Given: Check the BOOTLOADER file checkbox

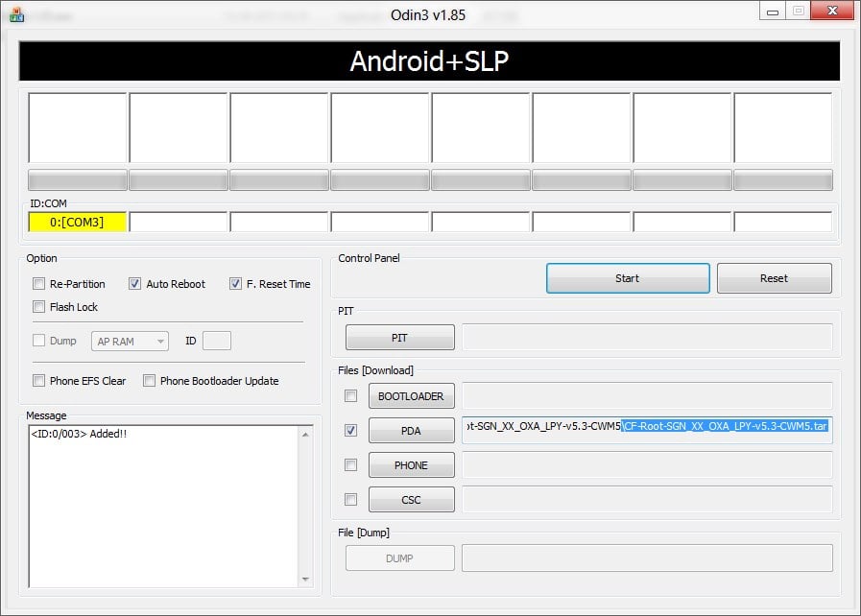Looking at the screenshot, I should coord(350,395).
